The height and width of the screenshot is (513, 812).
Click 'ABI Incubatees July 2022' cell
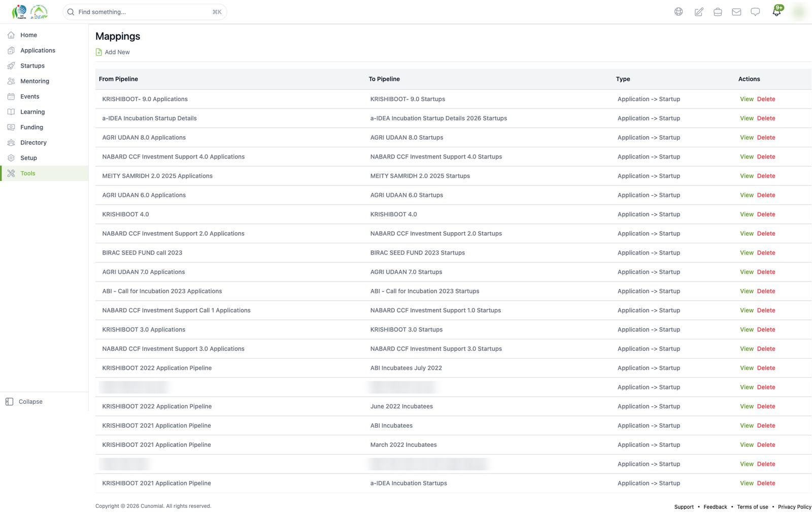pos(406,368)
